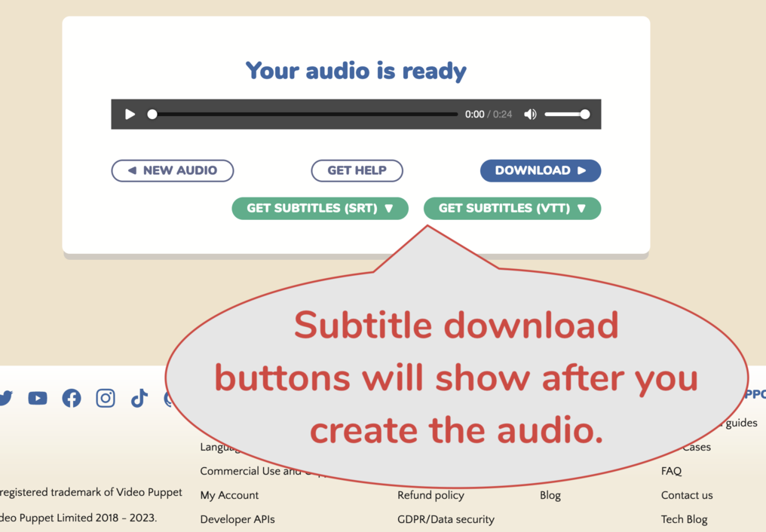Open the FAQ footer link
766x532 pixels.
(671, 471)
